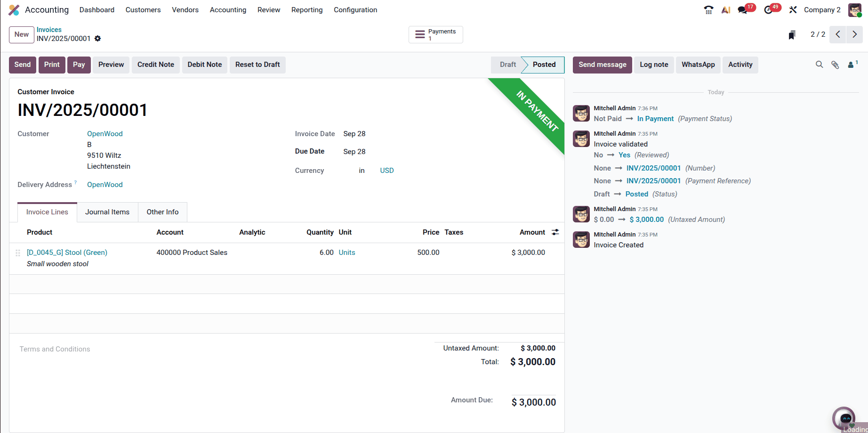Click the gear actions icon beside INV/2025/00001
868x433 pixels.
tap(97, 39)
